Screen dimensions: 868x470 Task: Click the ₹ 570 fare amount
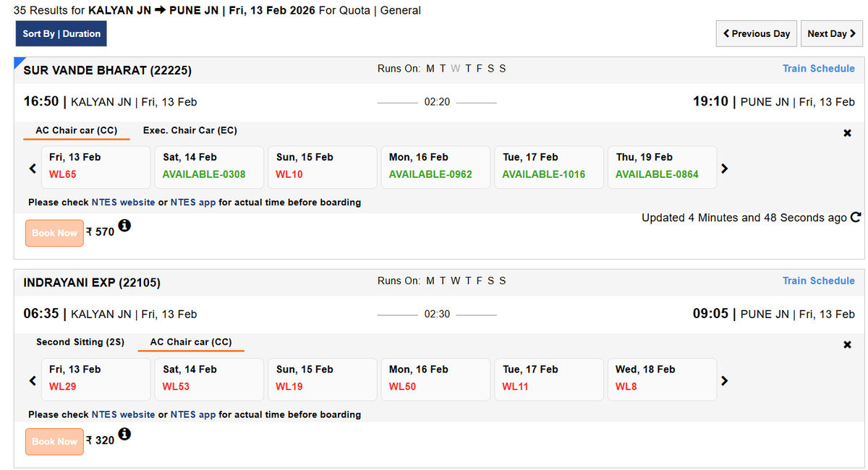(x=100, y=232)
